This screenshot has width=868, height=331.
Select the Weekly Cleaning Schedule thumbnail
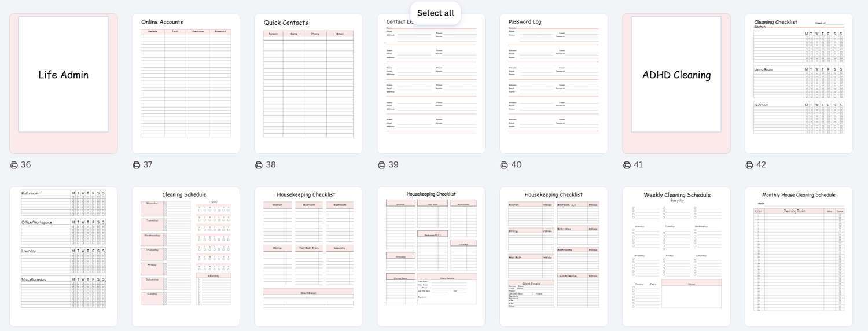click(x=676, y=256)
